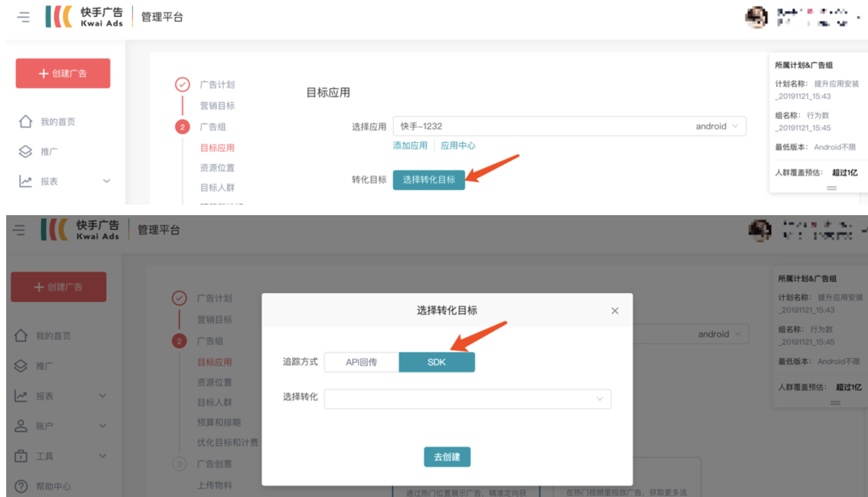Select 目标人群 step in top panel

(x=217, y=187)
